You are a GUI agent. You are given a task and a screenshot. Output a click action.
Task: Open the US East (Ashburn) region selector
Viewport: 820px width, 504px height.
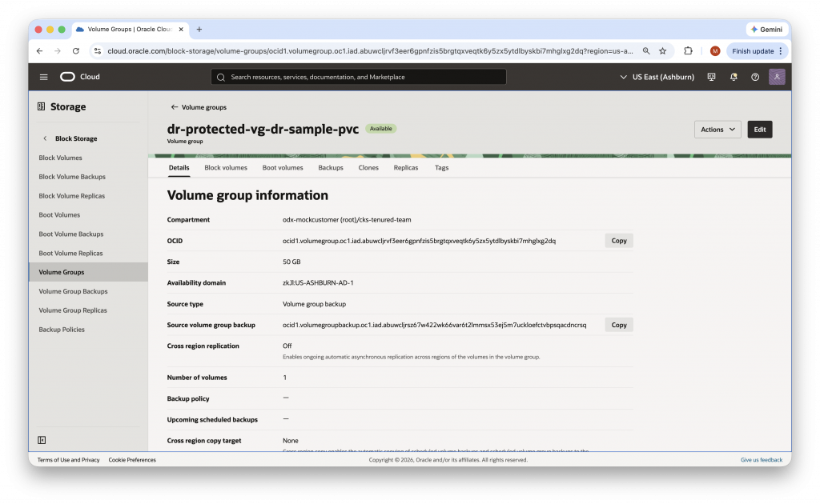click(656, 77)
